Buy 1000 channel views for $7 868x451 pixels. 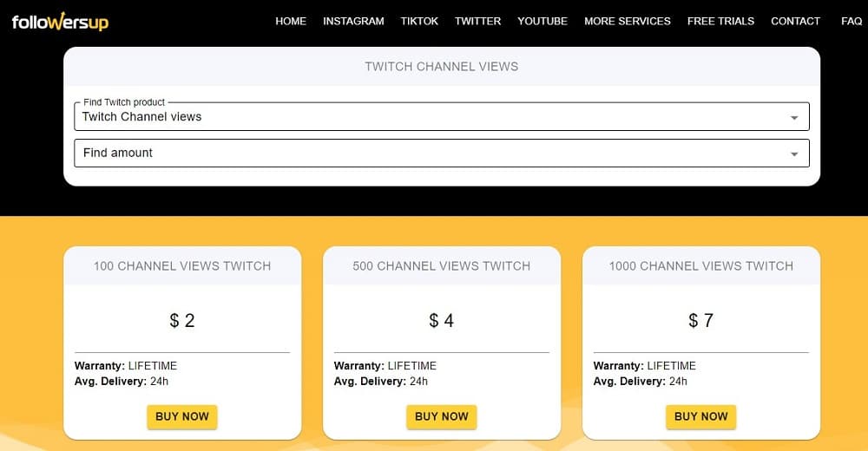pyautogui.click(x=700, y=416)
